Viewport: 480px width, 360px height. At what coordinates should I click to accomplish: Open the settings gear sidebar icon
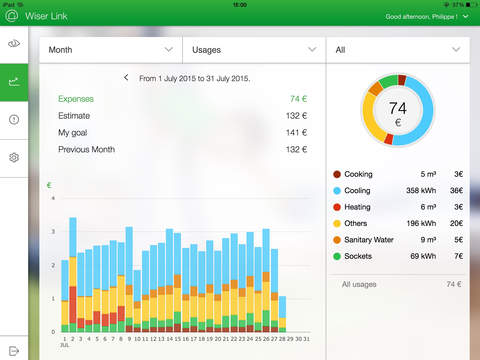(x=14, y=158)
